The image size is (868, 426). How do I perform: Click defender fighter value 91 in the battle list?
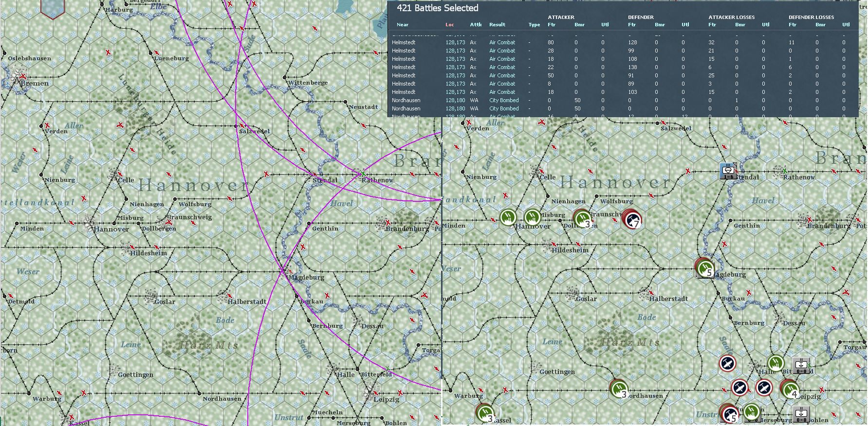(632, 75)
